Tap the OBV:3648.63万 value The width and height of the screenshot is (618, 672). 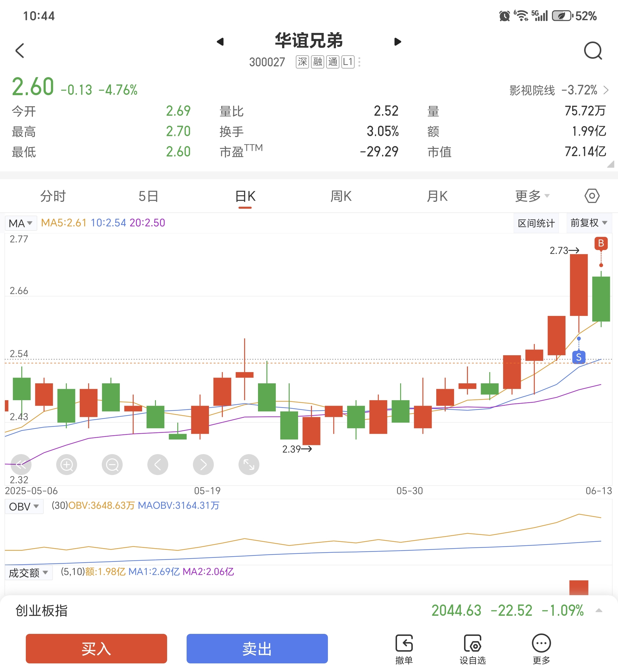pos(101,505)
